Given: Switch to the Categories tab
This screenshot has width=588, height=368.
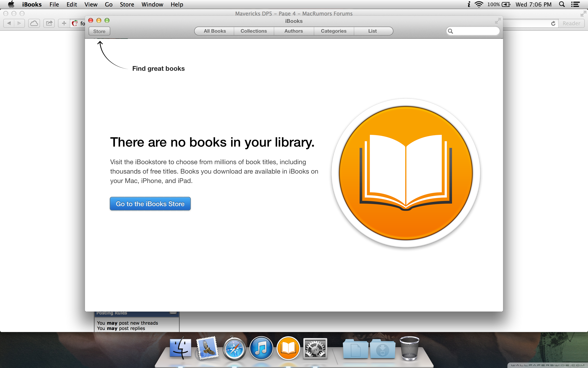Looking at the screenshot, I should pos(334,31).
